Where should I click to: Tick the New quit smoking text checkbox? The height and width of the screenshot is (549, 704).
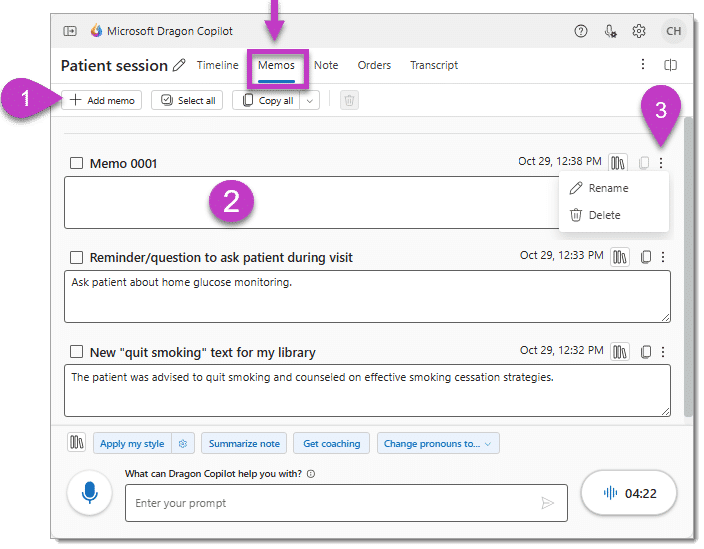click(77, 352)
